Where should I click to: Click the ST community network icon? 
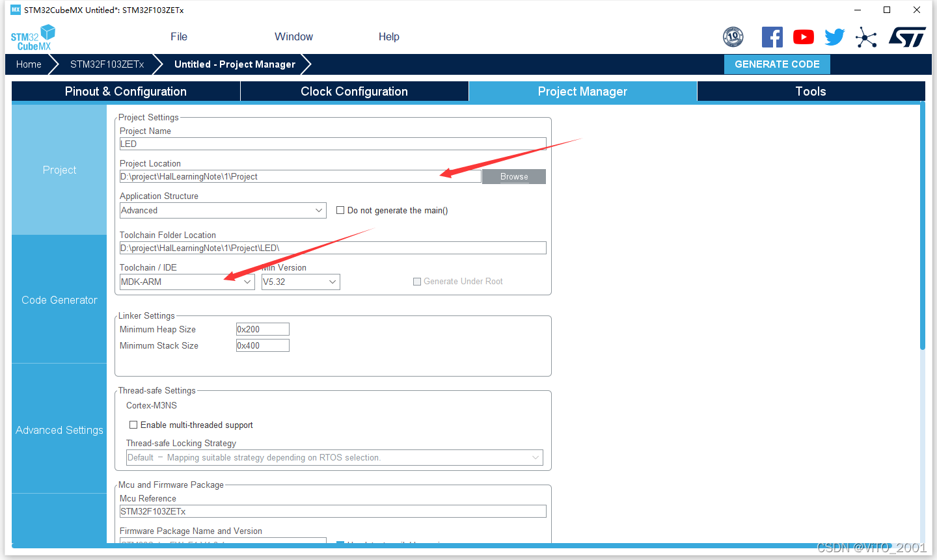866,37
